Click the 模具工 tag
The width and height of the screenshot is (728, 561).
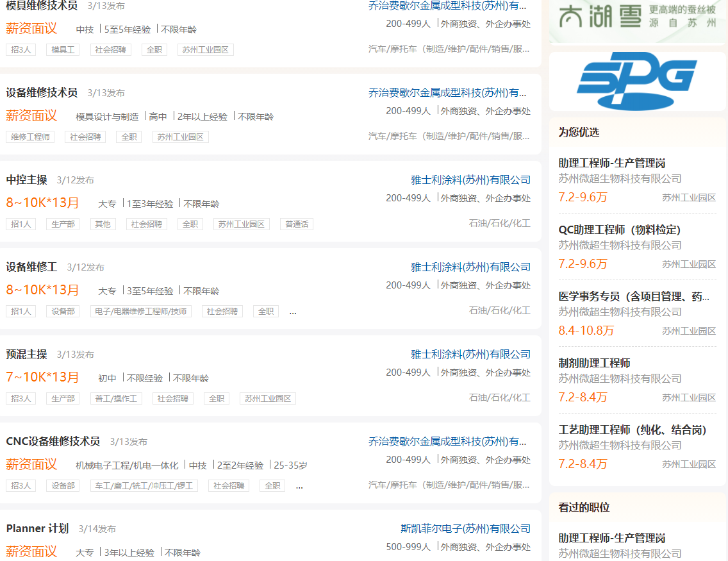[63, 50]
